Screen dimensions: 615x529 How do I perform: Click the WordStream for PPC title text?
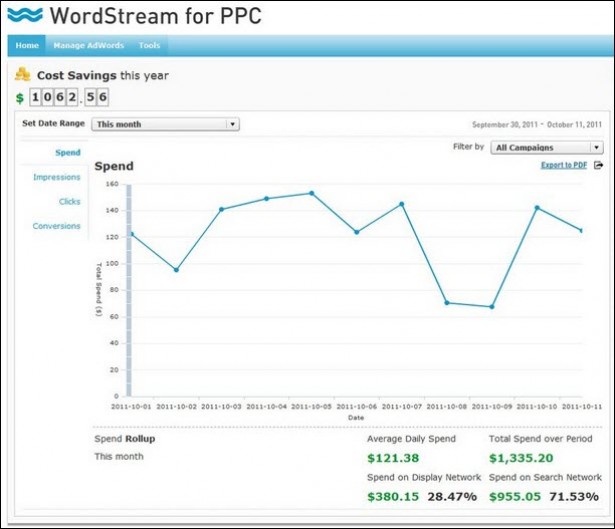coord(156,16)
